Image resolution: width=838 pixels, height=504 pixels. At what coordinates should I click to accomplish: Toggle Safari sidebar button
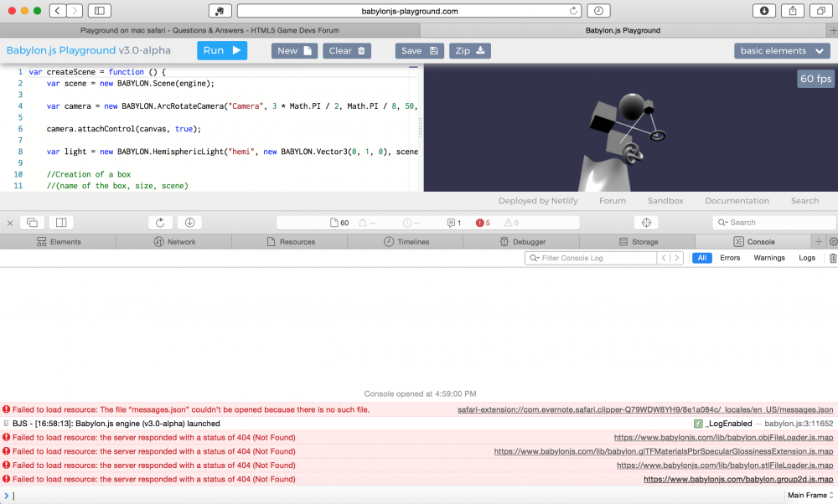coord(98,11)
